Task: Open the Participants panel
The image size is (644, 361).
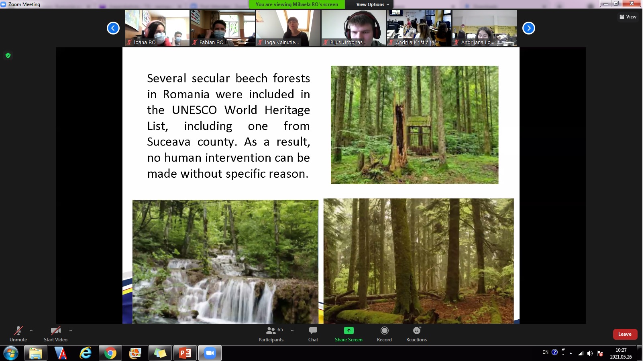Action: point(271,334)
